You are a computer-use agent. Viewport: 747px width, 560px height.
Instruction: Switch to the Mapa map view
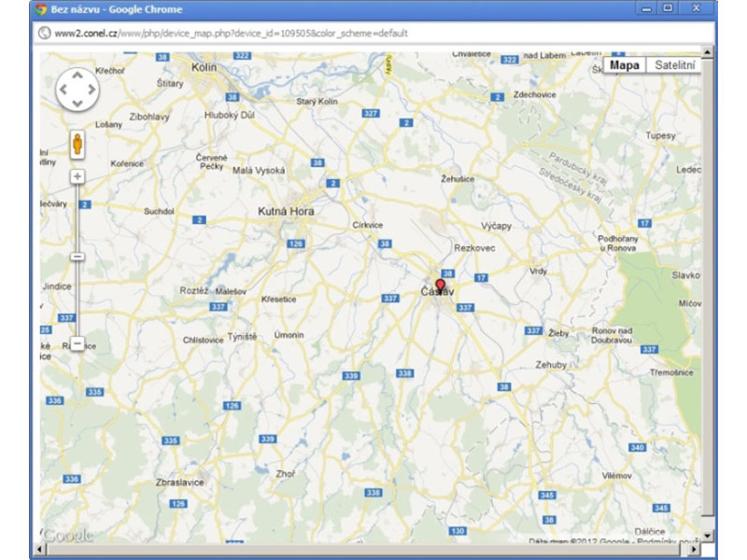(625, 64)
